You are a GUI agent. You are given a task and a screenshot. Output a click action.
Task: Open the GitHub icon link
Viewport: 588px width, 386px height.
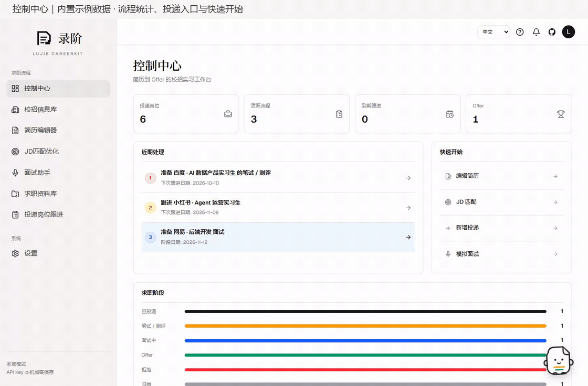coord(552,32)
